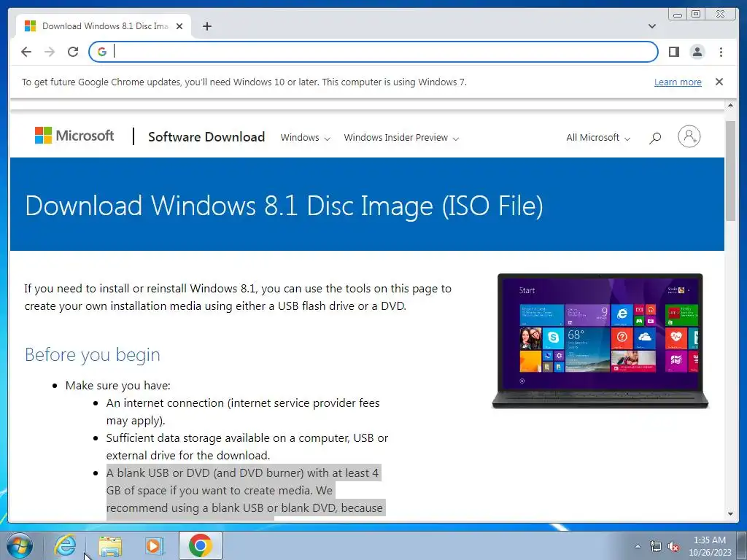The width and height of the screenshot is (747, 560).
Task: Open the tab search chevron in the tab strip
Action: point(652,26)
